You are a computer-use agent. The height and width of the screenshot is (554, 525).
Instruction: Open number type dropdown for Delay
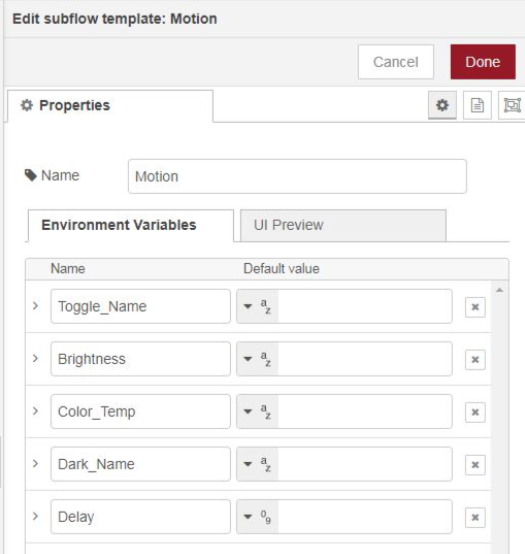tap(257, 517)
